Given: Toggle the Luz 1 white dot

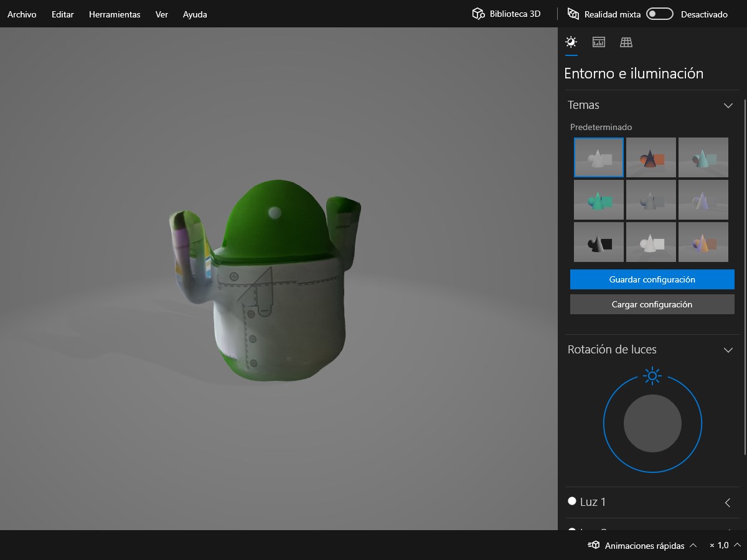Looking at the screenshot, I should coord(572,502).
